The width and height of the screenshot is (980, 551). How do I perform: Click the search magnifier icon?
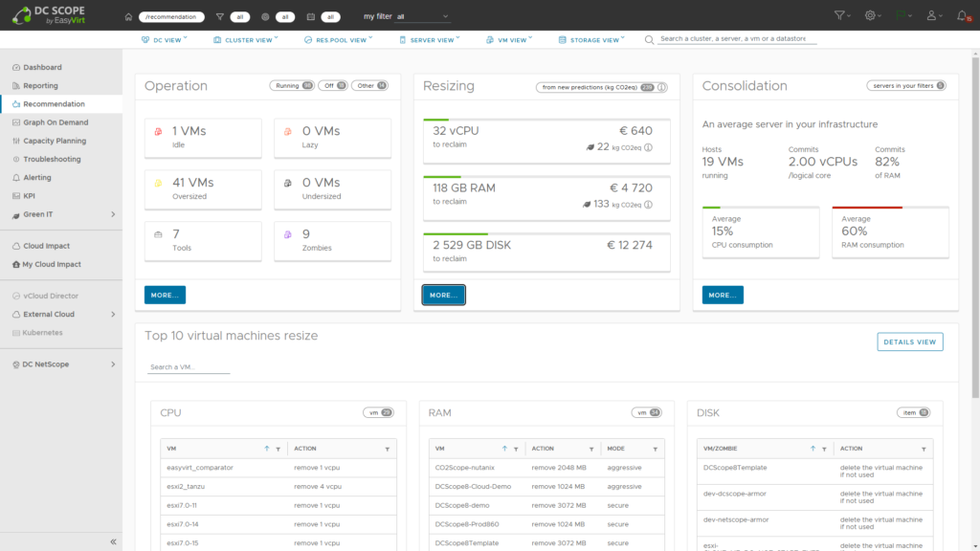[x=650, y=40]
